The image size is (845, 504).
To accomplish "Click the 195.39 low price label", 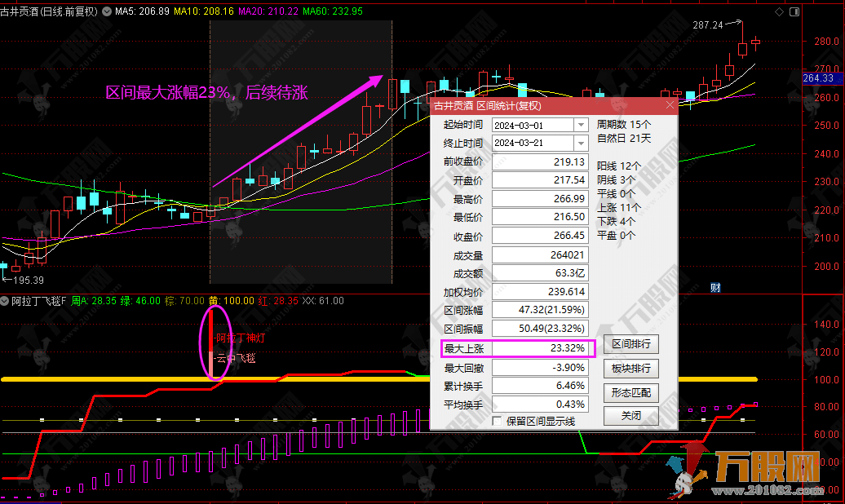I will pyautogui.click(x=29, y=281).
